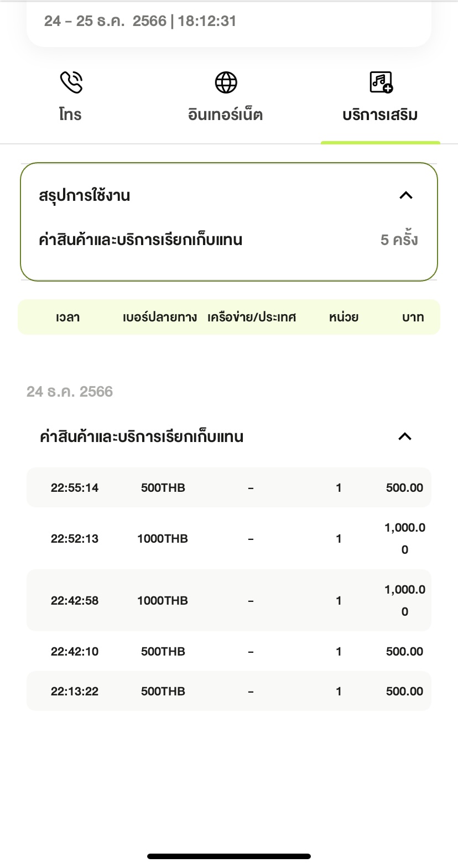Tap the 5 ครั้ง usage count

399,240
